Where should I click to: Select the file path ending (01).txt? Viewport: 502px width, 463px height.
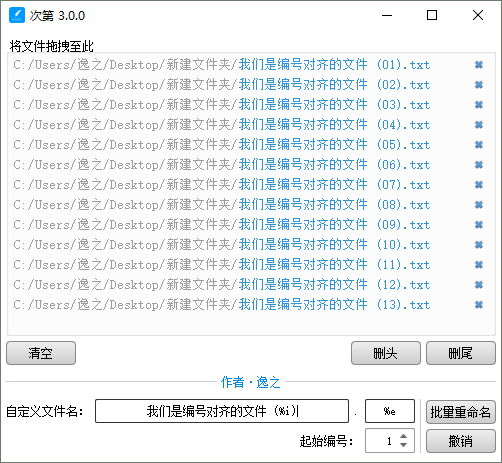222,65
